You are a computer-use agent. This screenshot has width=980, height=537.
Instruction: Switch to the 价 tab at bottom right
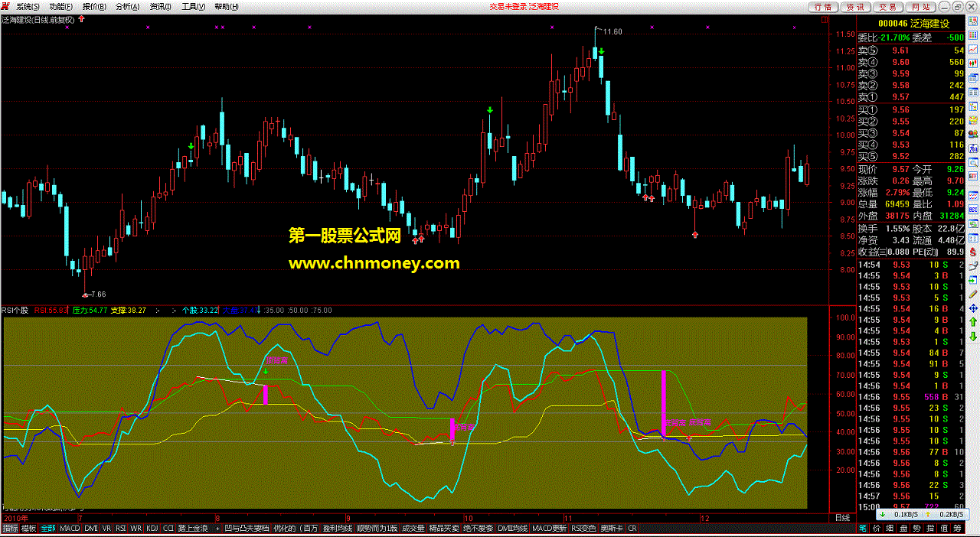pos(875,528)
